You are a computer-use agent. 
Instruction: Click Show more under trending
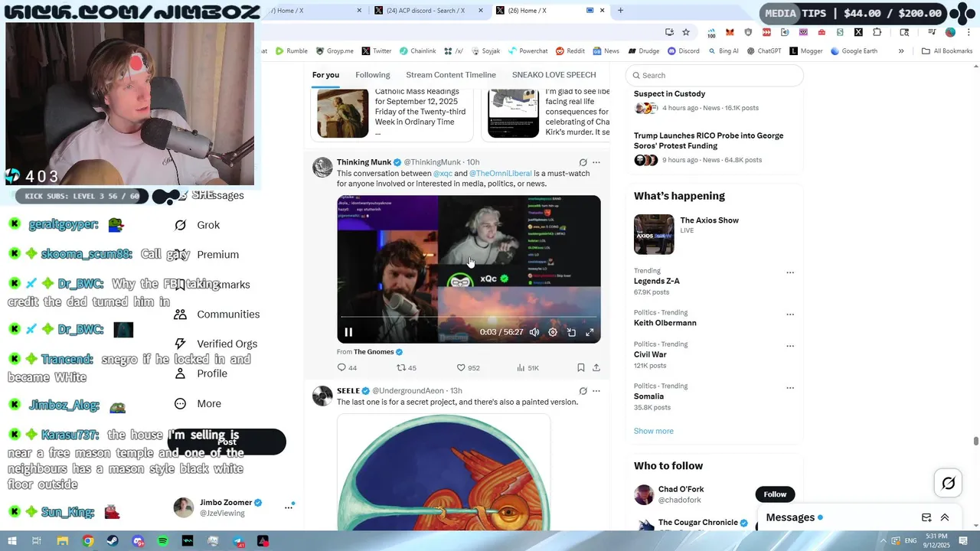click(654, 431)
